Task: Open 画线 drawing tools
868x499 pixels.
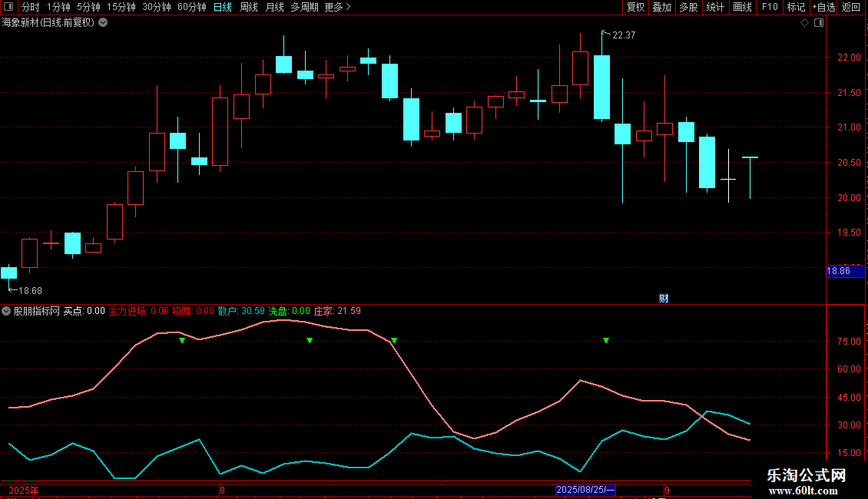Action: pyautogui.click(x=742, y=7)
